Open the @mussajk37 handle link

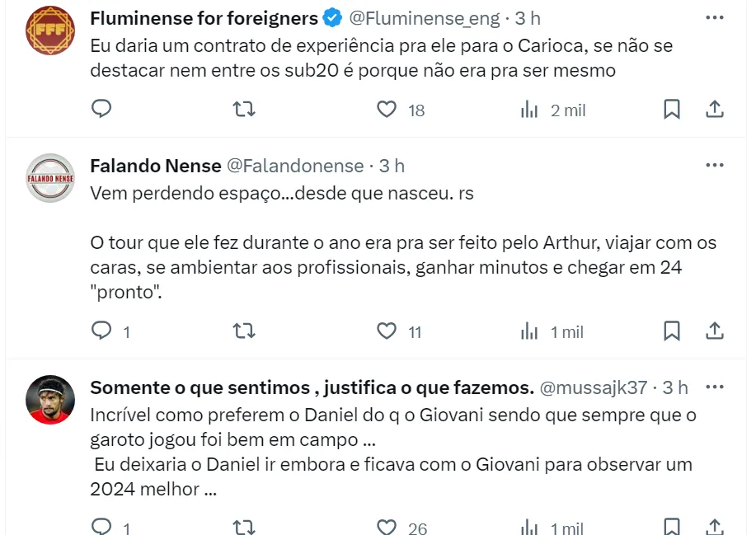pos(593,387)
